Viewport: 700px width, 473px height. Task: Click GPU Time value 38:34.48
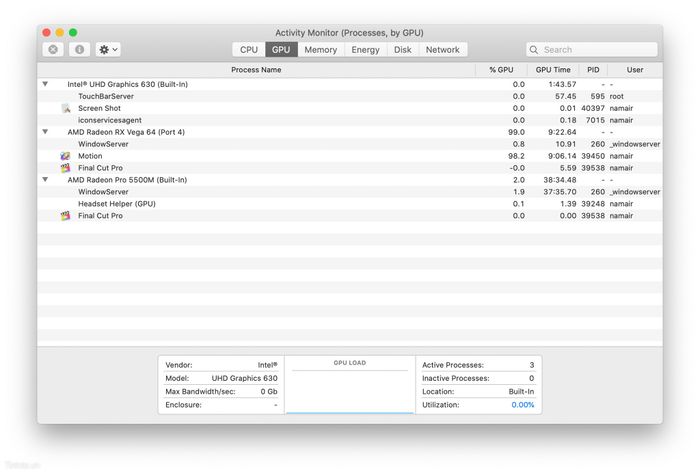point(560,179)
